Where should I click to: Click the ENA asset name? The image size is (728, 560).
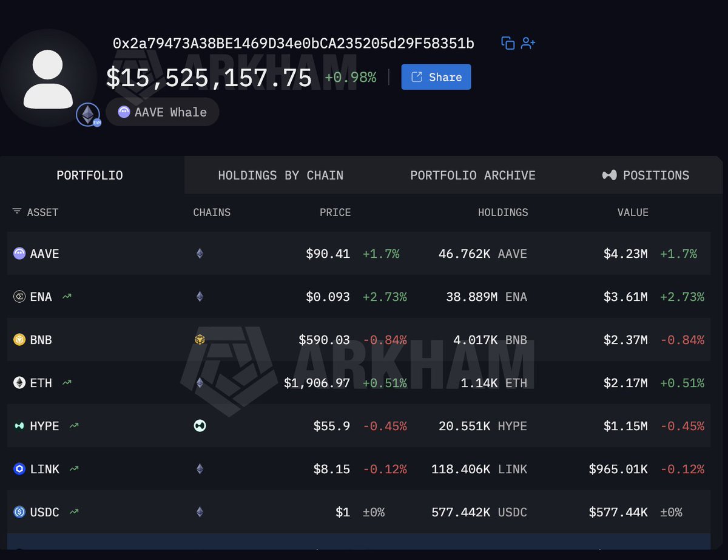[41, 297]
